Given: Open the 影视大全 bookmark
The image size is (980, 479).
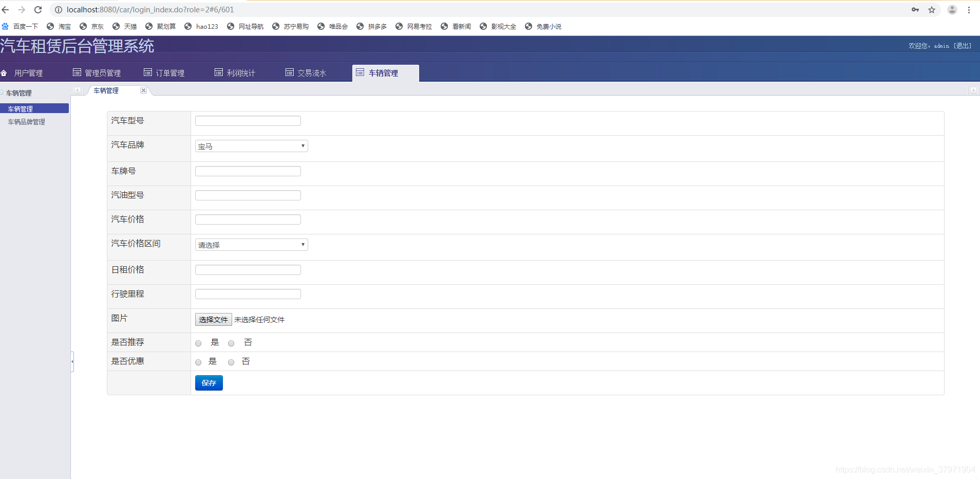Looking at the screenshot, I should click(x=498, y=26).
